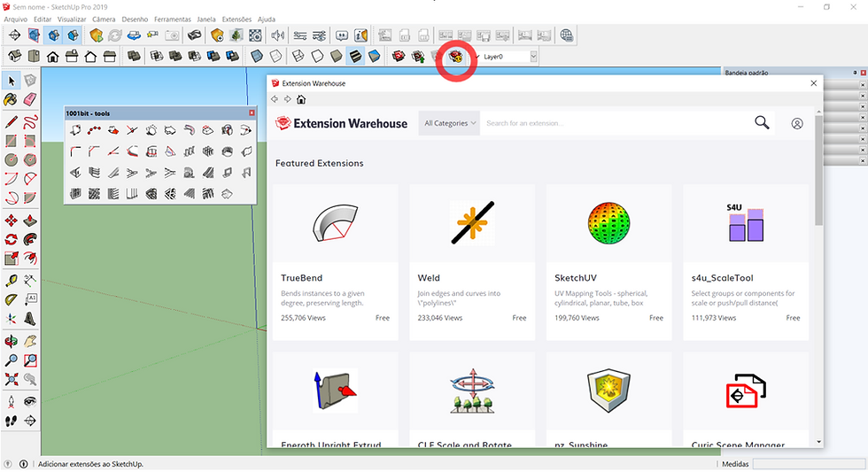Select the 3D Text tool
The width and height of the screenshot is (868, 472).
pos(30,319)
